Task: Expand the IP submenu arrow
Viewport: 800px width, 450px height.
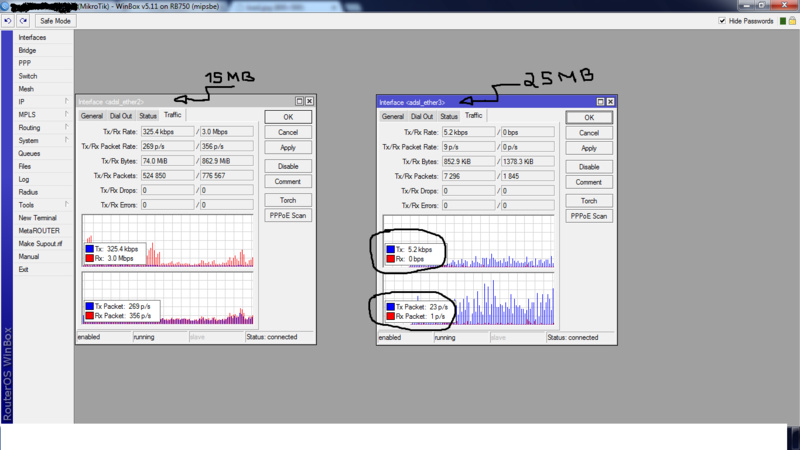Action: [x=66, y=101]
